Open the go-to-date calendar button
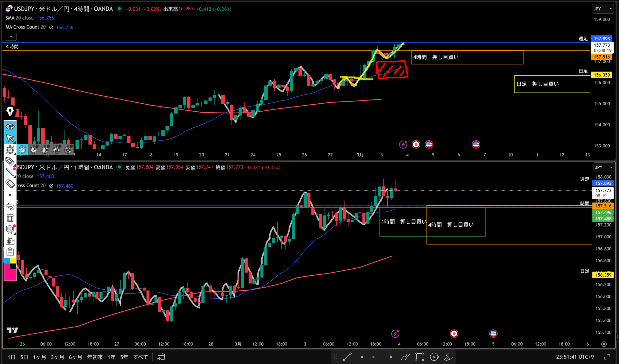This screenshot has height=364, width=619. pyautogui.click(x=161, y=357)
